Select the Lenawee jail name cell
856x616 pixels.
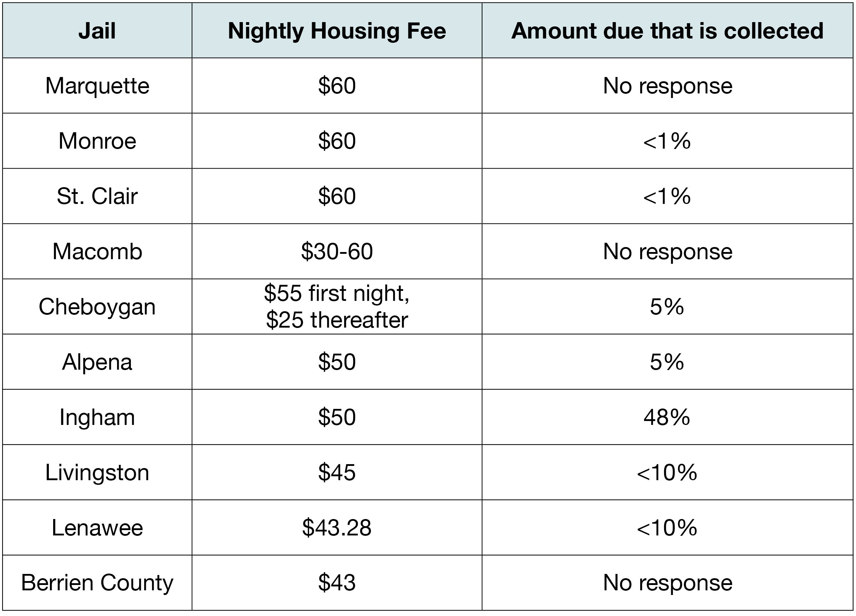97,527
